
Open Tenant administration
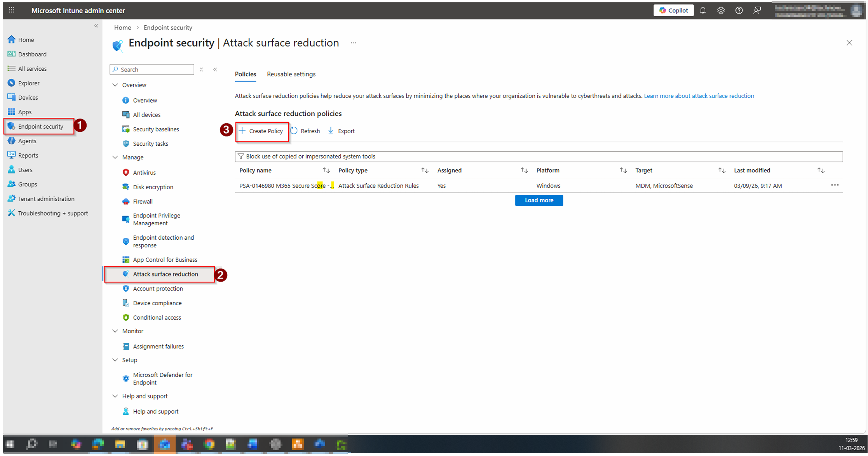point(41,198)
